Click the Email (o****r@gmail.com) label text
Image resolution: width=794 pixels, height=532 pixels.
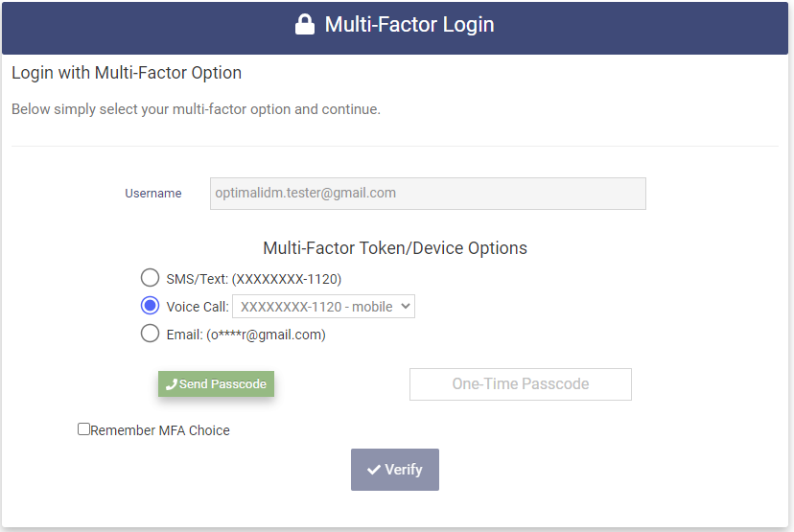click(246, 335)
